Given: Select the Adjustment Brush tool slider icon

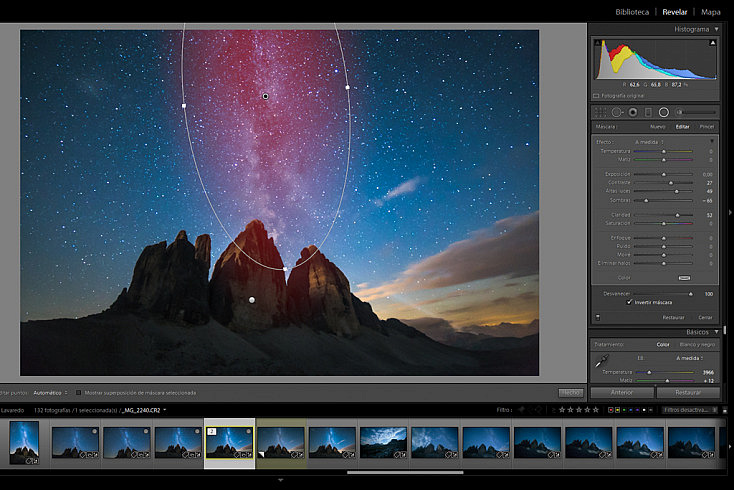Looking at the screenshot, I should (697, 112).
